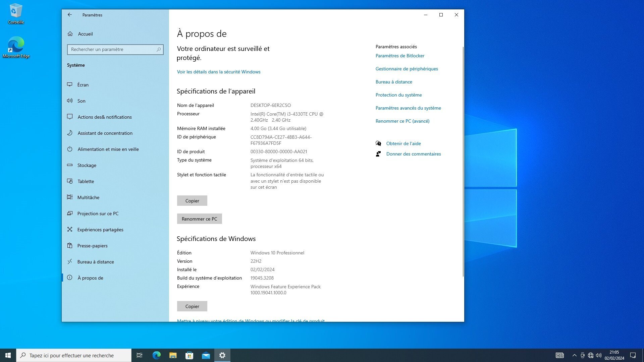Open the Son settings page
644x362 pixels.
115,101
